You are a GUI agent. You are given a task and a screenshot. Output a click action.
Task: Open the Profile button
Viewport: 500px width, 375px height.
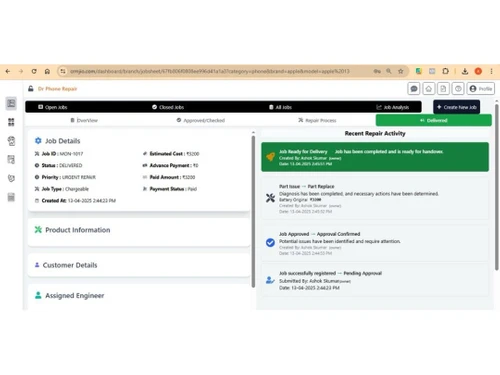coord(481,89)
